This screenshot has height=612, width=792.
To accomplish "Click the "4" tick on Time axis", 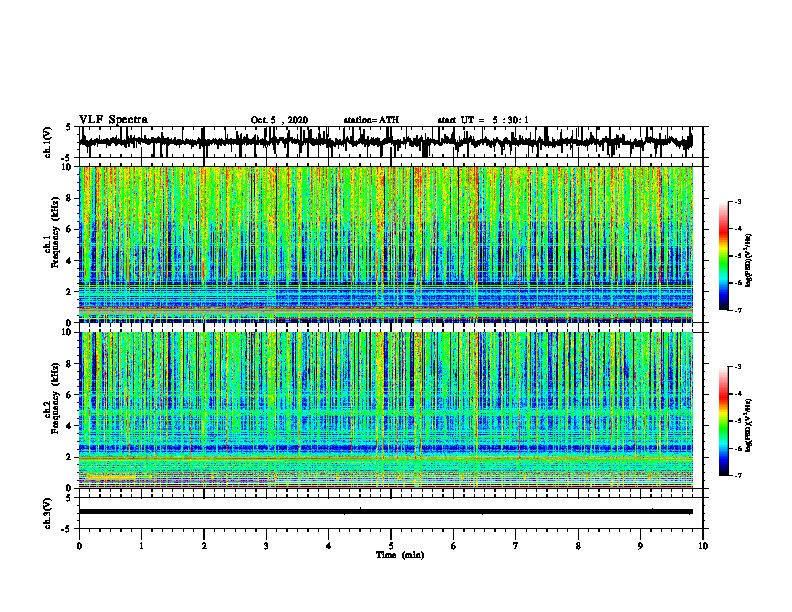I will (x=329, y=546).
